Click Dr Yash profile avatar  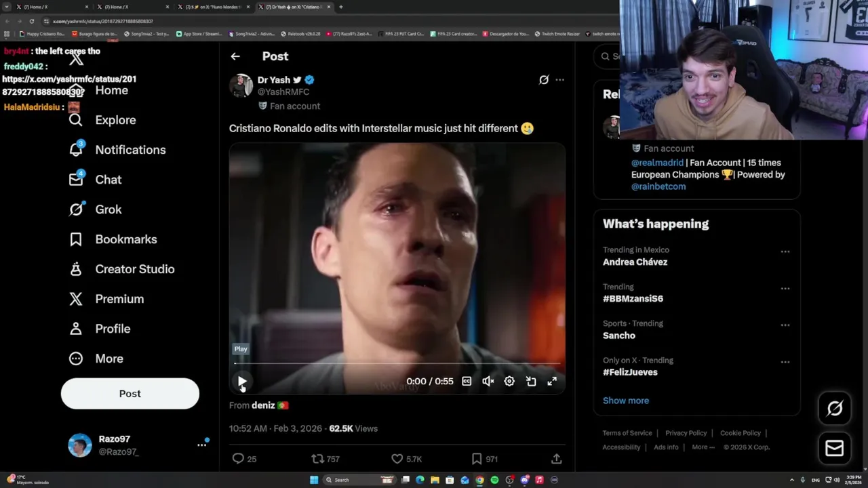(241, 85)
